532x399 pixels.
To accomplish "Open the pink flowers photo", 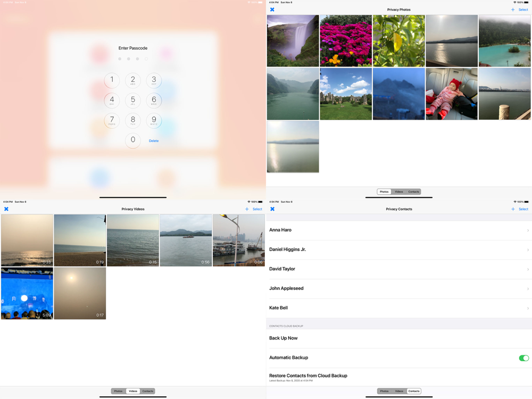I will (x=346, y=41).
